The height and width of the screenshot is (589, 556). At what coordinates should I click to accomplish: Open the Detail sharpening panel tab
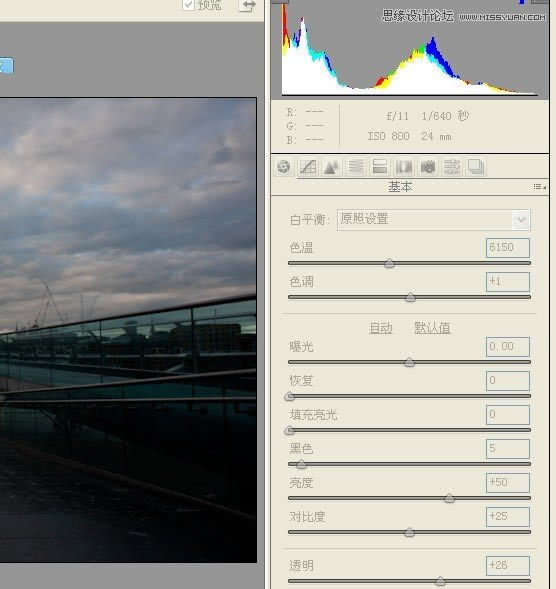(x=331, y=167)
